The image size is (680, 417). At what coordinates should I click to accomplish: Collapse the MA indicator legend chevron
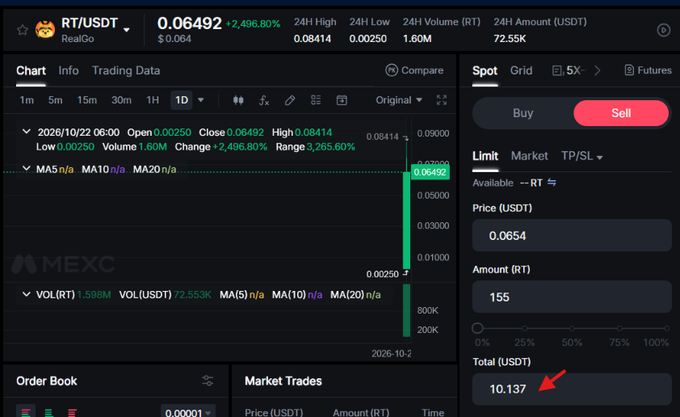point(26,168)
